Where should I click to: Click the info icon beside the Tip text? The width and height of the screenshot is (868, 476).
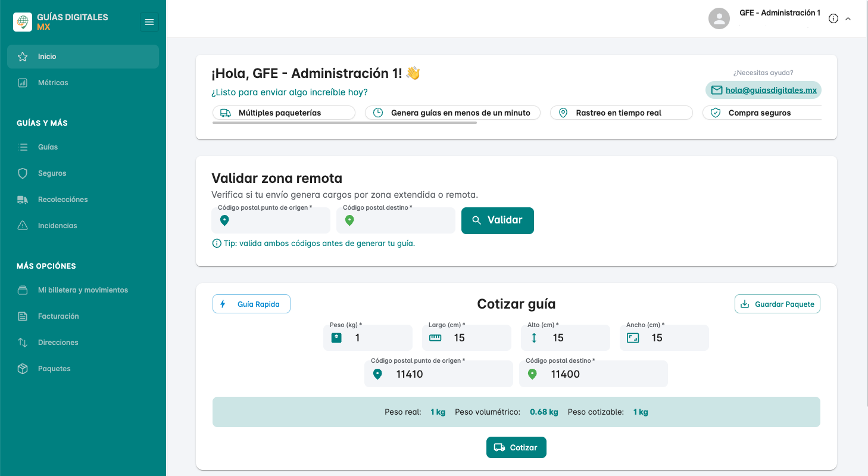tap(217, 243)
